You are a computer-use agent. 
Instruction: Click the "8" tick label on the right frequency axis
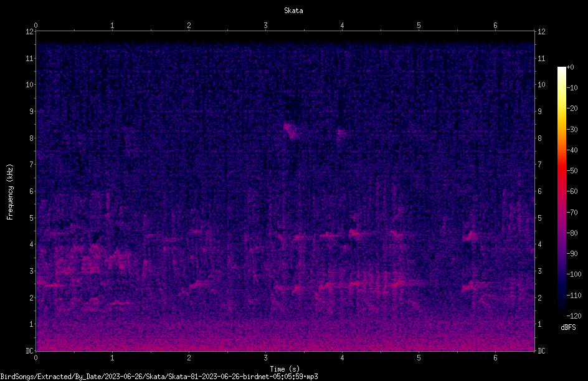point(539,138)
